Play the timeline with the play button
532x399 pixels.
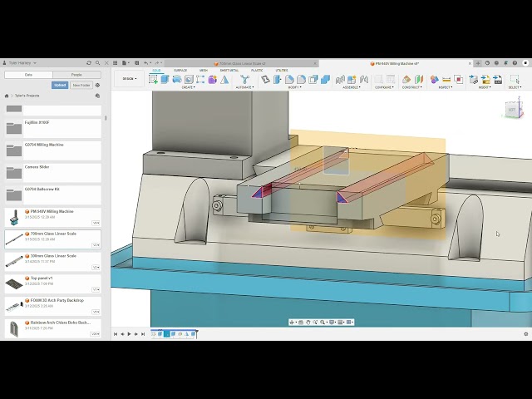[130, 334]
